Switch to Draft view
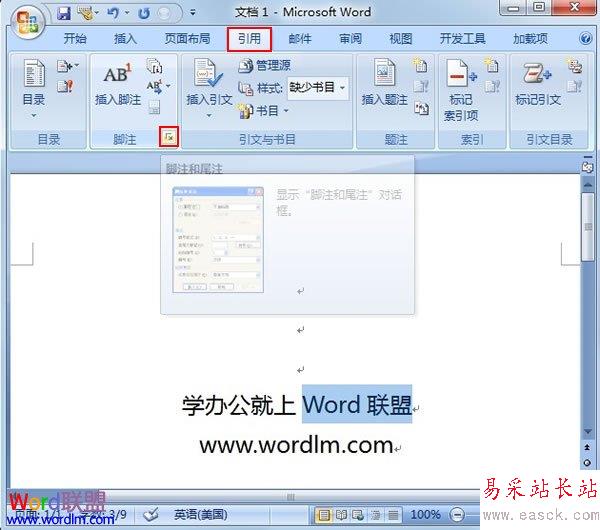This screenshot has height=530, width=600. coord(393,515)
